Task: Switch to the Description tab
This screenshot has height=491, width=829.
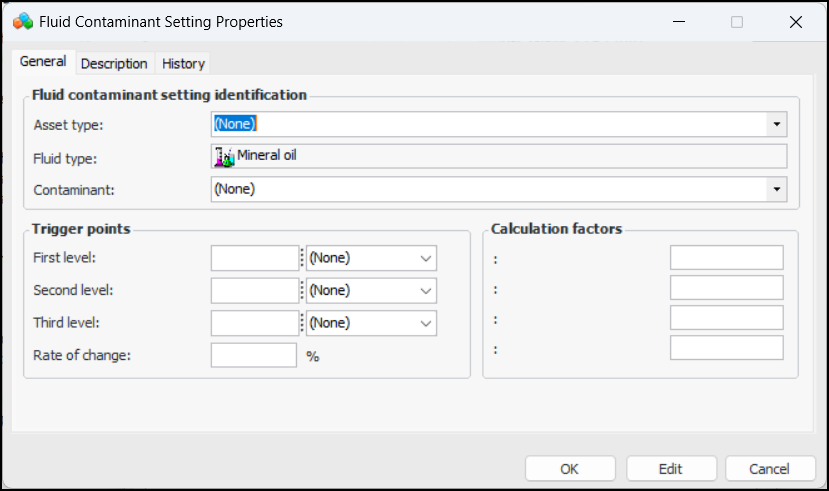Action: [114, 63]
